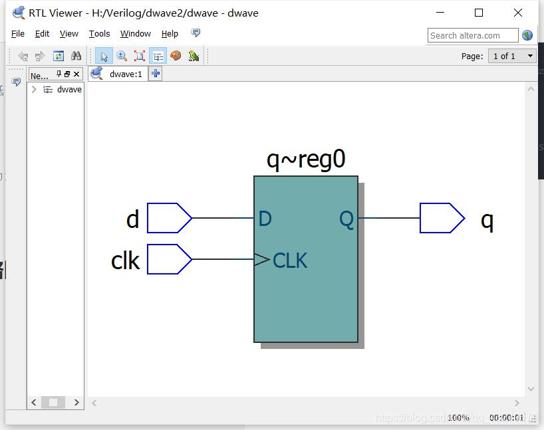Click the orange color palette toolbar icon

176,56
